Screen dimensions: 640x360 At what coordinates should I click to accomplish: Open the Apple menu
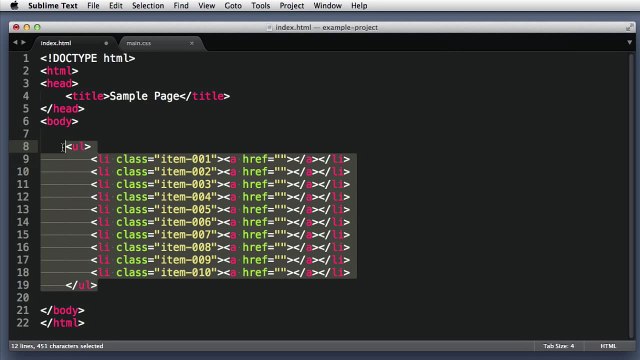14,6
